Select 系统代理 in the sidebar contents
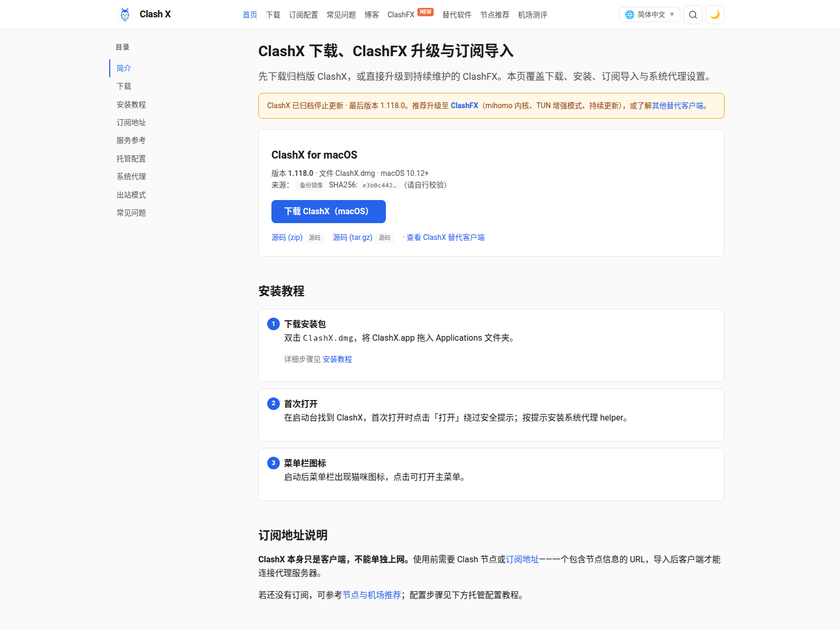The width and height of the screenshot is (840, 630). click(x=131, y=176)
